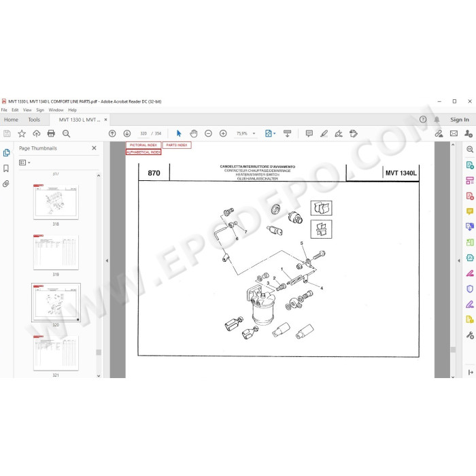
Task: Click the stamp tool icon
Action: tap(354, 133)
